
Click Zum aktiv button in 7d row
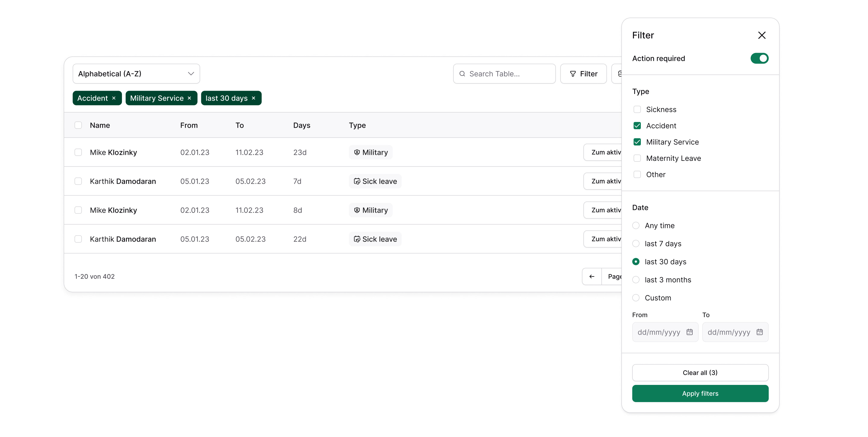pyautogui.click(x=603, y=181)
